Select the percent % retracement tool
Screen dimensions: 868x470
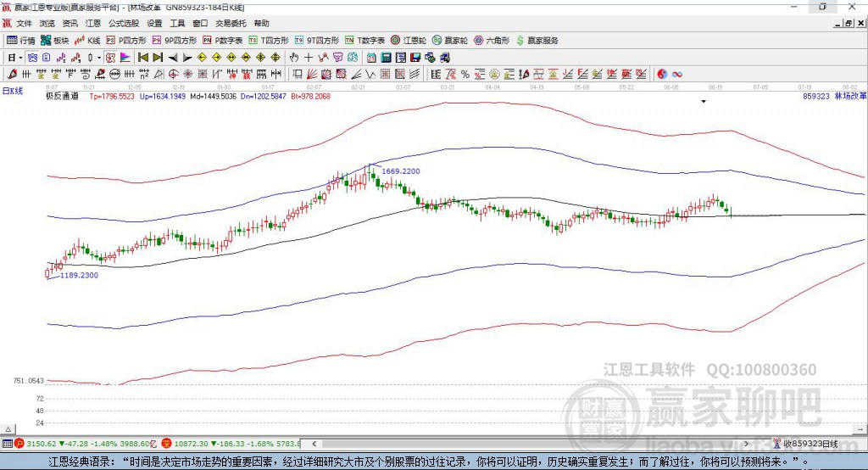pyautogui.click(x=465, y=74)
